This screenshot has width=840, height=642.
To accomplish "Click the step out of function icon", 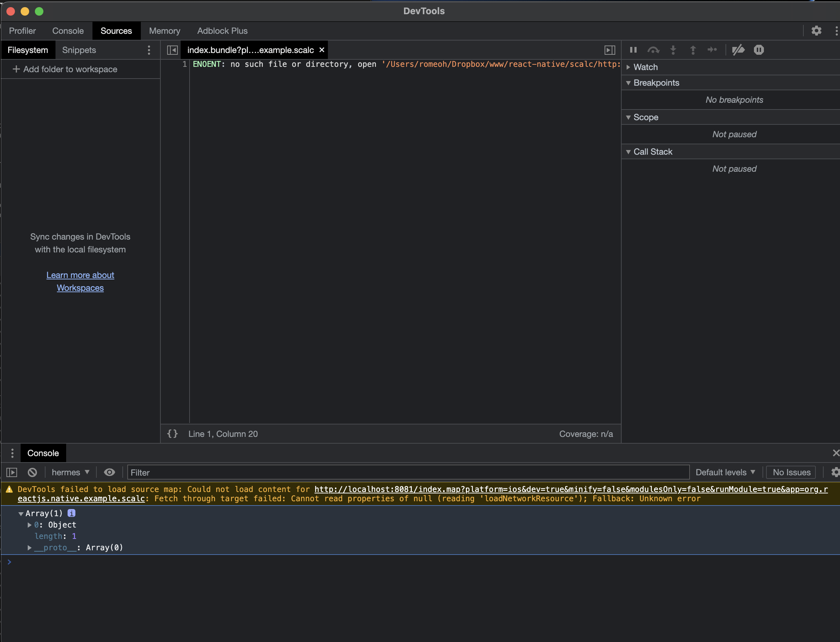I will point(693,50).
